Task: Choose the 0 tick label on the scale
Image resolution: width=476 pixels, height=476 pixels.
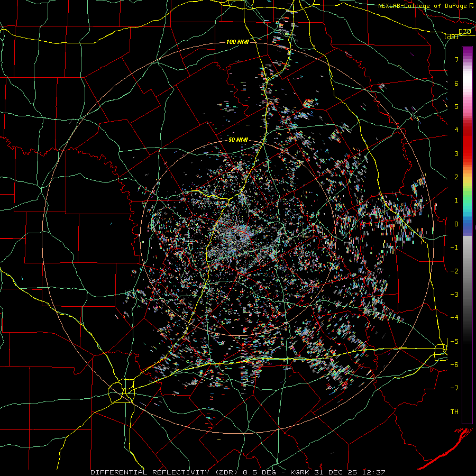Action: (x=456, y=224)
